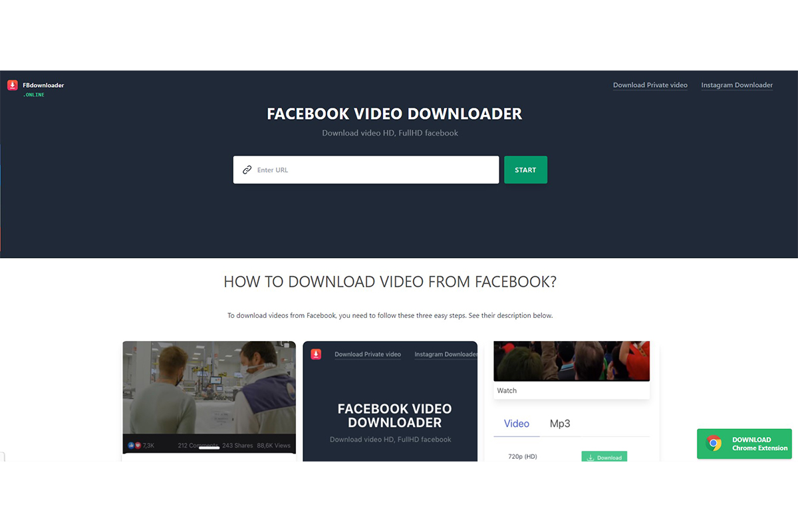The image size is (798, 532).
Task: Click the green Download button for 720p
Action: point(604,457)
